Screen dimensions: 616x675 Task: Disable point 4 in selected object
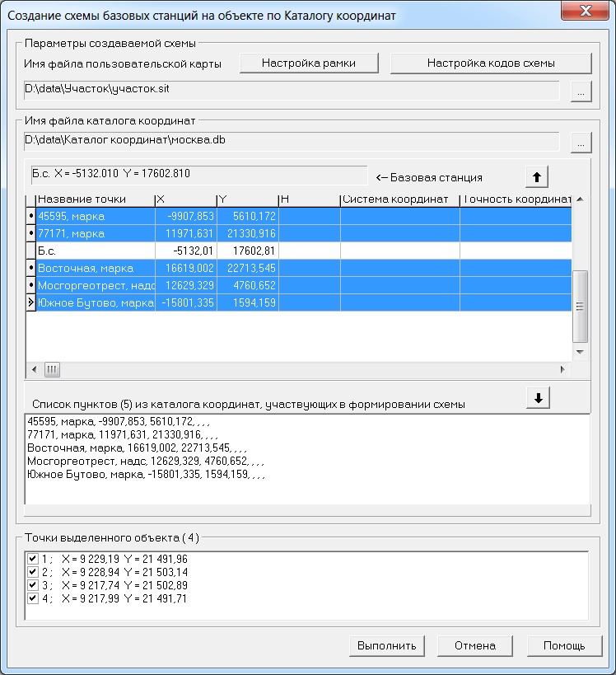point(33,598)
